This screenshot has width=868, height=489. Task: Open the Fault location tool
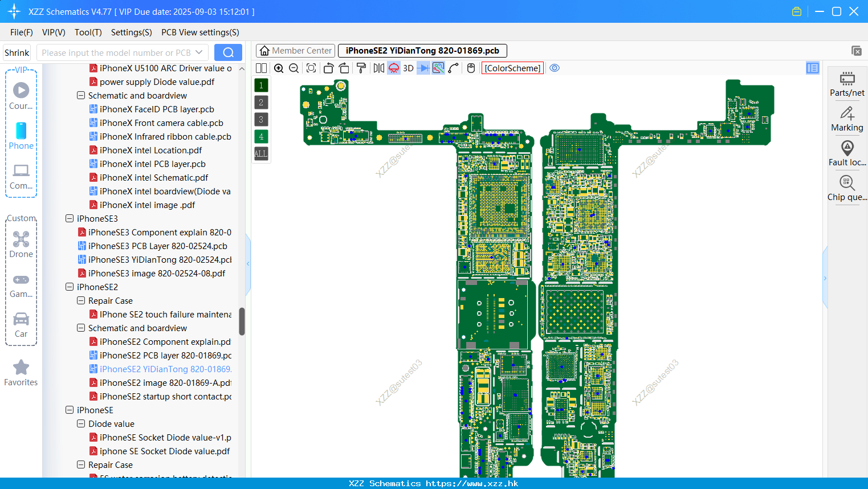tap(847, 154)
